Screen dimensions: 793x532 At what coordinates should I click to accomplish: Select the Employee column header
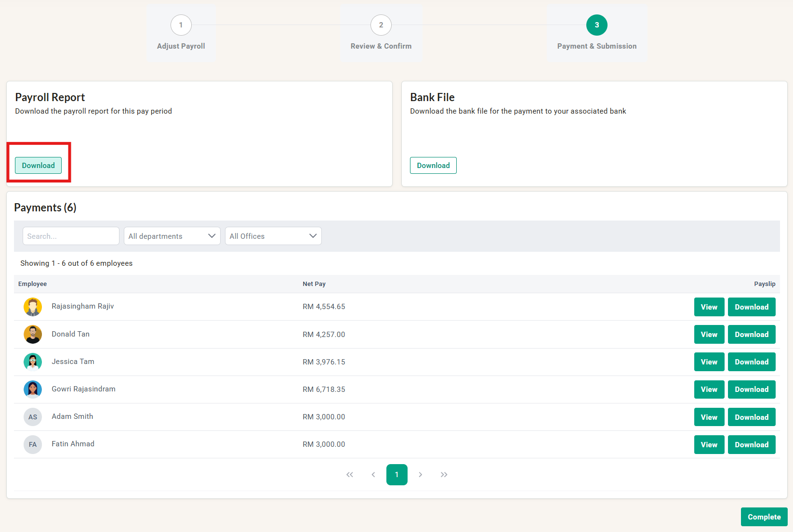(x=32, y=284)
